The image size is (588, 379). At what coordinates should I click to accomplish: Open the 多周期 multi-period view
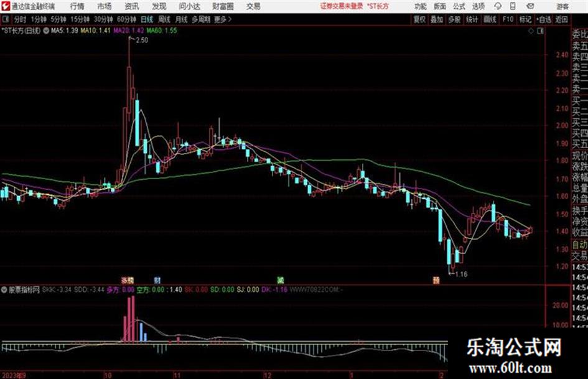click(x=201, y=19)
